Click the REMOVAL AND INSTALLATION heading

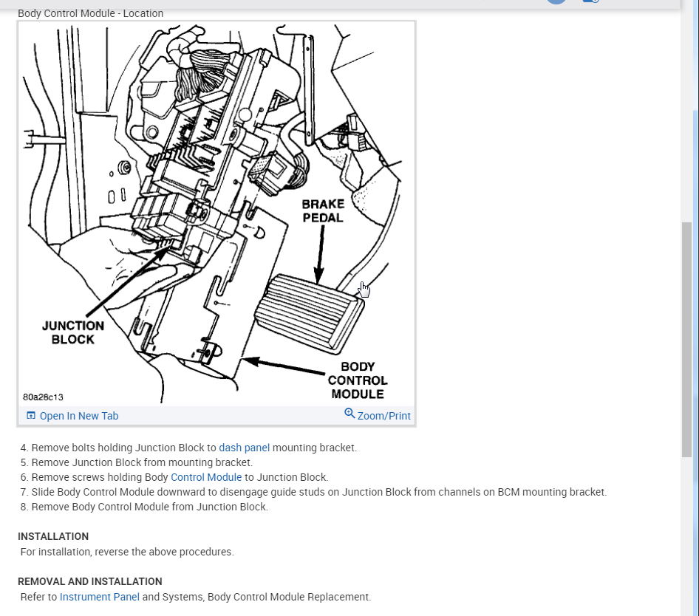tap(90, 581)
